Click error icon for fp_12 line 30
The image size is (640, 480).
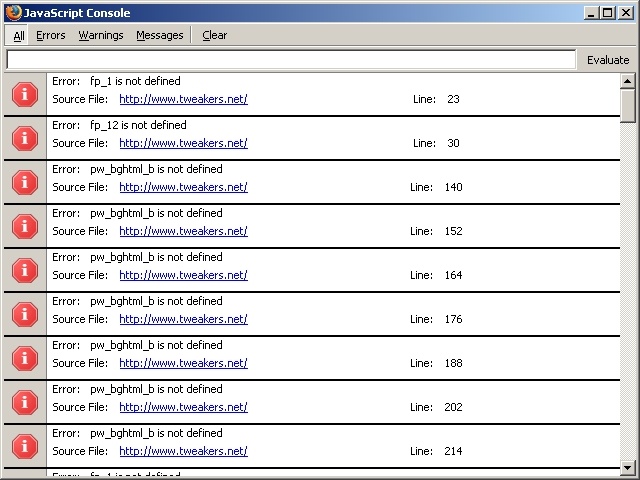(25, 139)
